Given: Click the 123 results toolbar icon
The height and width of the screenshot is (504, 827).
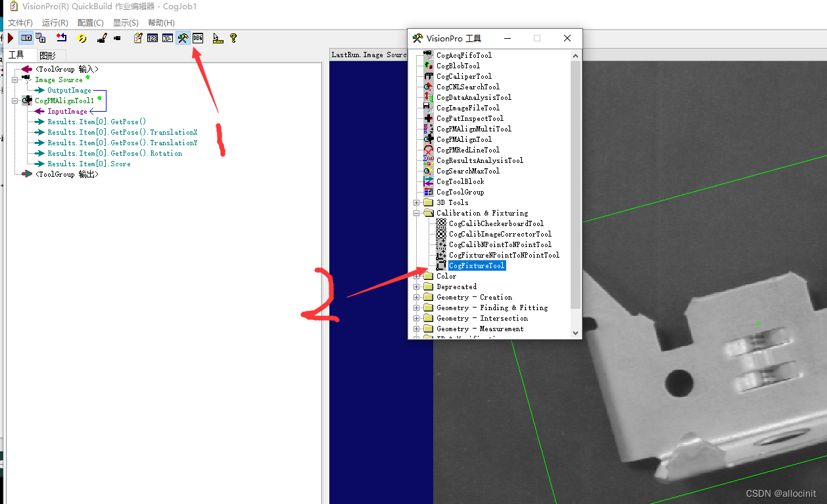Looking at the screenshot, I should pos(153,38).
